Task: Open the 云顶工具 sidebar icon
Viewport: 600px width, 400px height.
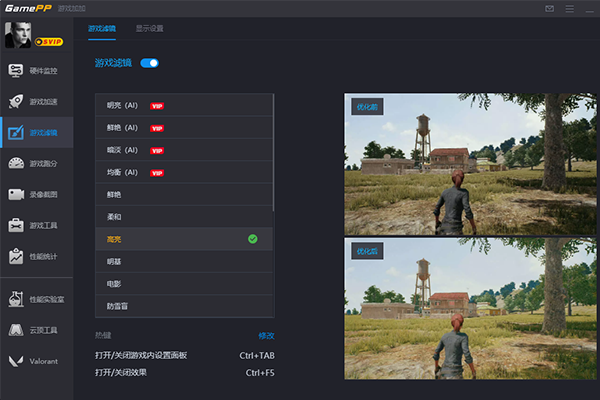Action: click(16, 330)
